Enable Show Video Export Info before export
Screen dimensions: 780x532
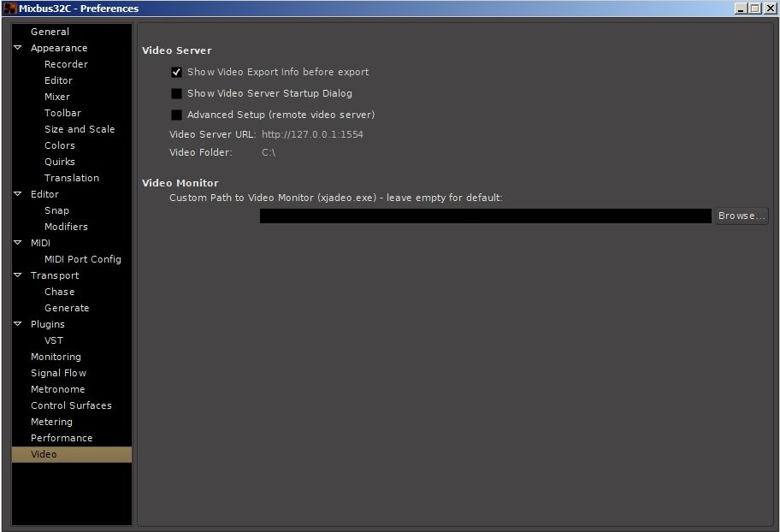point(176,72)
